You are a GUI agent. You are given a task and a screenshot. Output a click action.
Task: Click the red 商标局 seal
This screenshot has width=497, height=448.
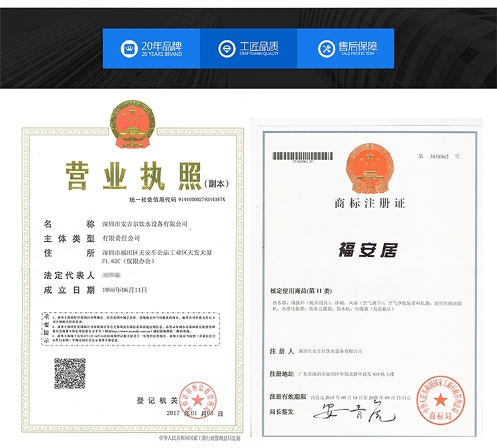pos(440,400)
